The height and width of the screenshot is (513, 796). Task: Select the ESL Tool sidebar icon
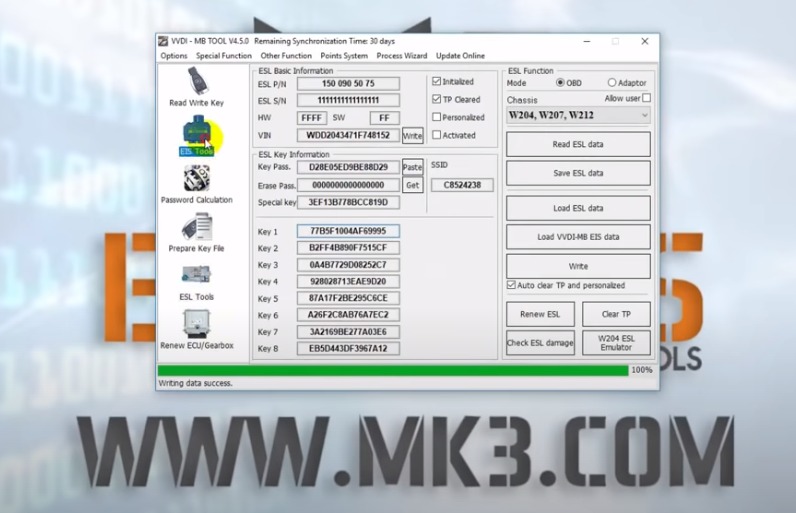(196, 133)
